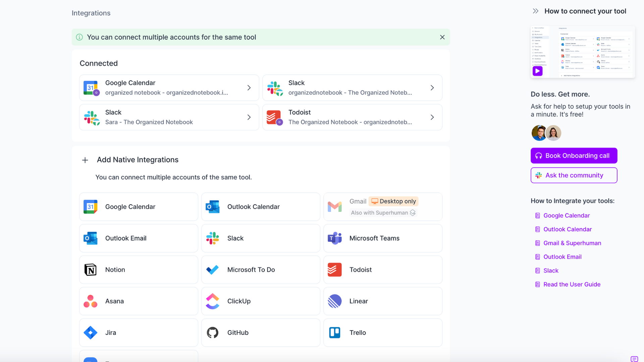Collapse the help panel with double chevron
This screenshot has width=644, height=362.
(535, 11)
